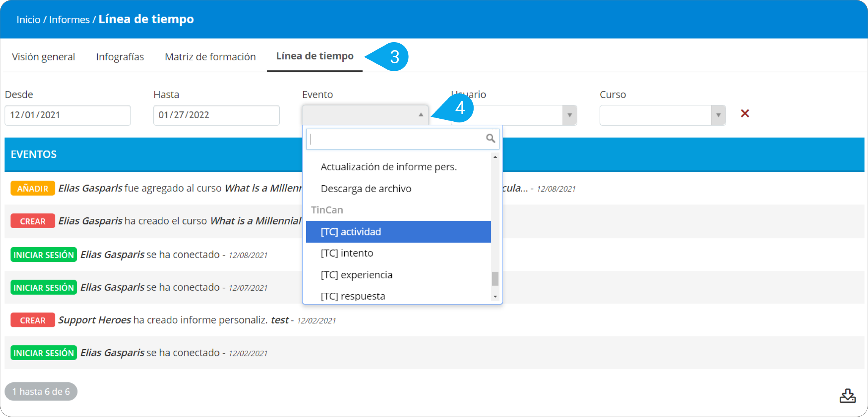Open the Curso dropdown
Image resolution: width=868 pixels, height=417 pixels.
point(663,115)
